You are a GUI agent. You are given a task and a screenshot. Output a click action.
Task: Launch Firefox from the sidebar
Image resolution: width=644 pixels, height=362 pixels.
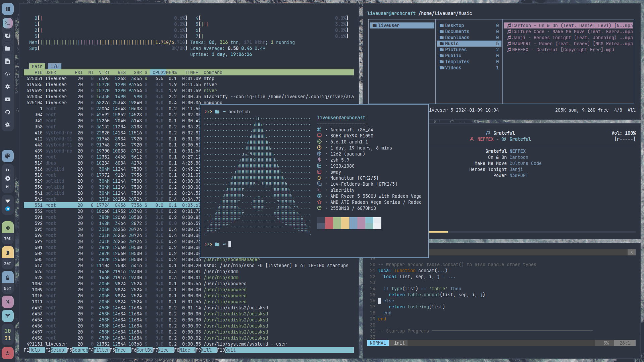[7, 36]
